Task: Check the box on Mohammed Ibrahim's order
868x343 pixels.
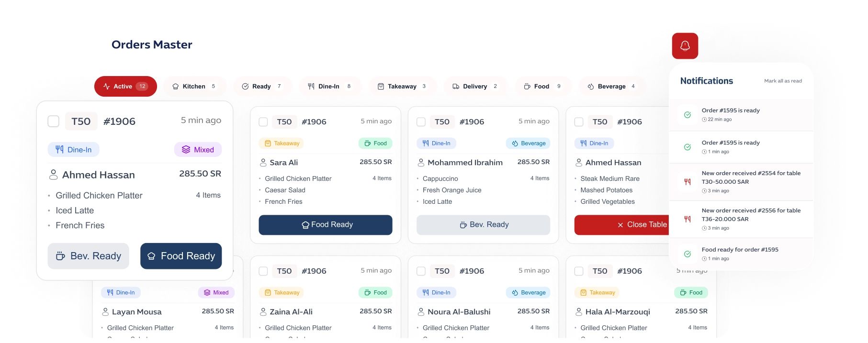Action: click(421, 122)
